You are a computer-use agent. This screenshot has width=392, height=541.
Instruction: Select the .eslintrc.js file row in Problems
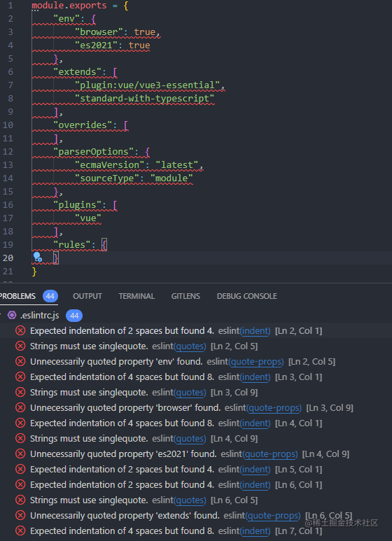pos(196,316)
